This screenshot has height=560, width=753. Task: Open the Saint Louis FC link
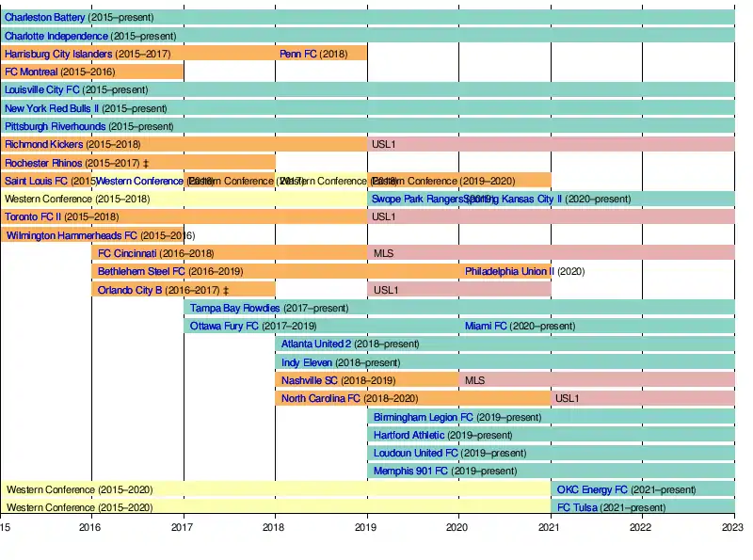(x=36, y=181)
